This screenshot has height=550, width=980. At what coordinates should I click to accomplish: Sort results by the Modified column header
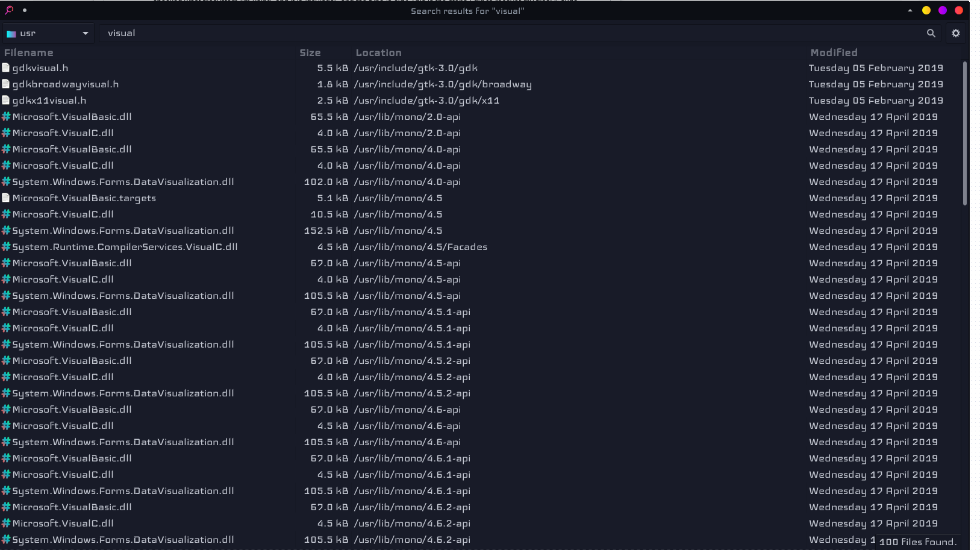point(834,52)
